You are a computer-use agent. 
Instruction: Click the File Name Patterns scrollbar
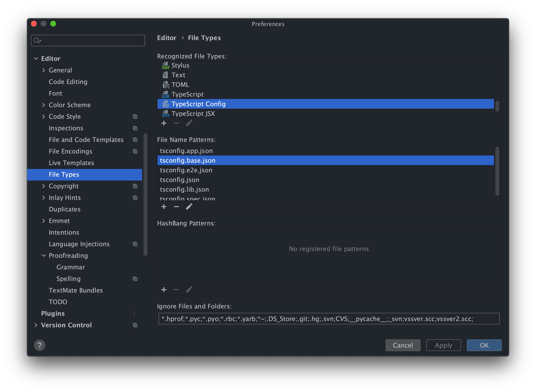point(497,171)
